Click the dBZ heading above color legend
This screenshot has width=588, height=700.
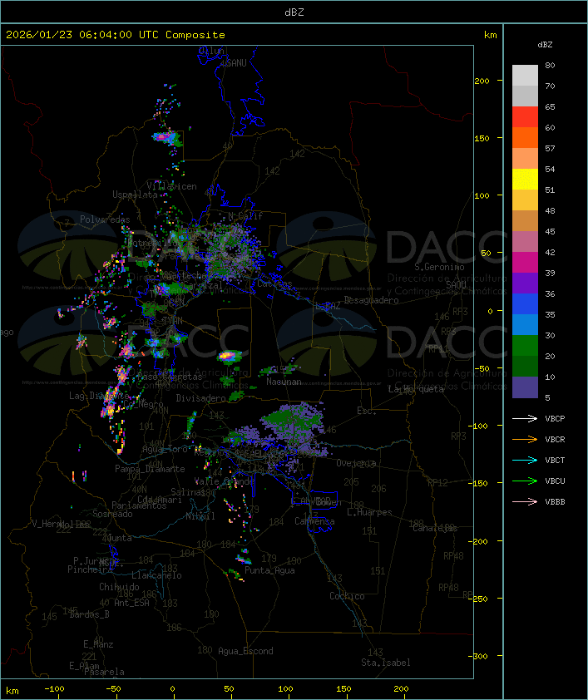point(545,44)
